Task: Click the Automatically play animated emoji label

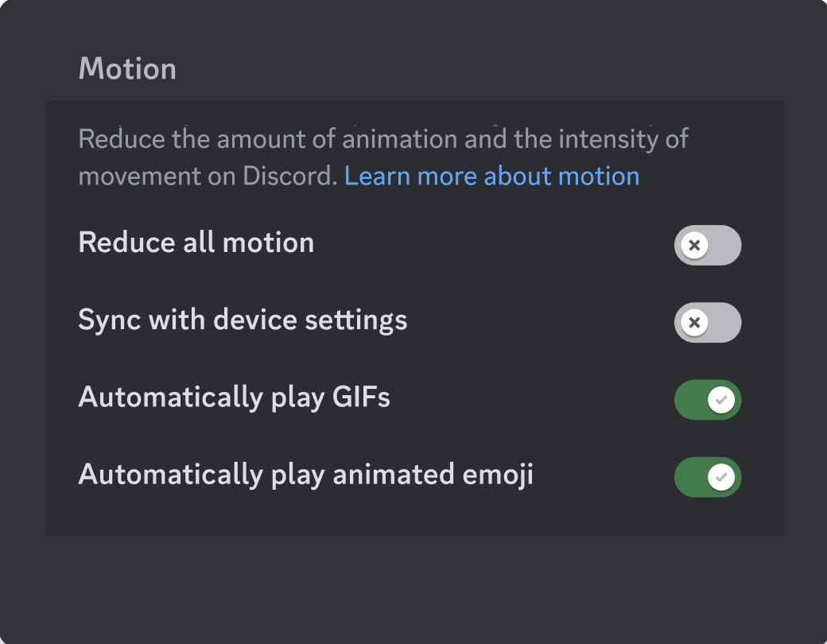Action: point(305,475)
